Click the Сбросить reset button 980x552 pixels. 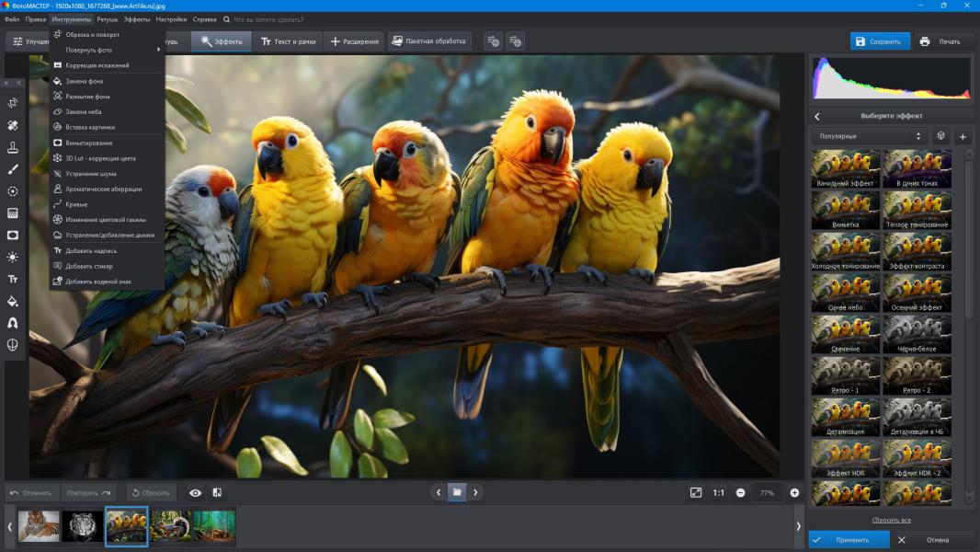[152, 492]
